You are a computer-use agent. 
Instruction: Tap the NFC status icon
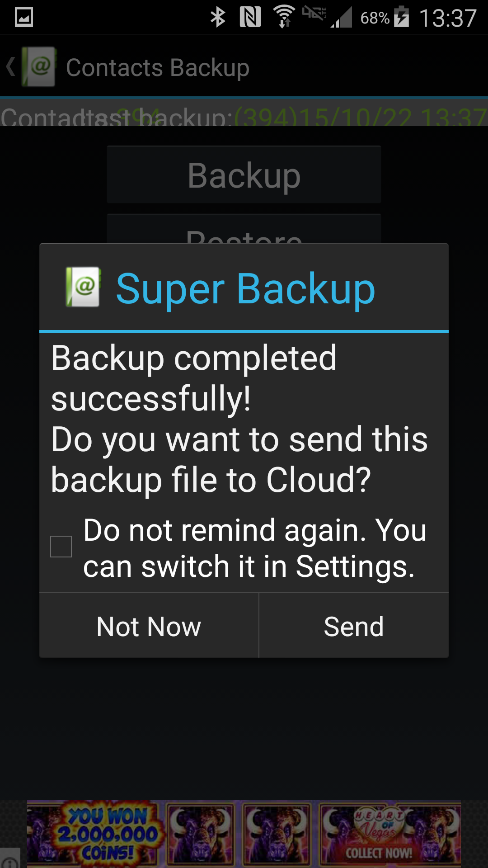[250, 18]
